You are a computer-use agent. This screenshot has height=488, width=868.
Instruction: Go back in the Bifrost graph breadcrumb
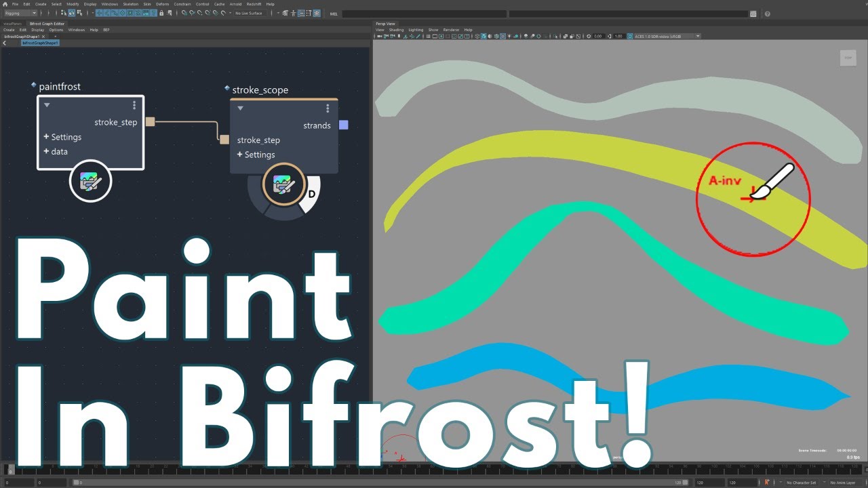point(4,43)
